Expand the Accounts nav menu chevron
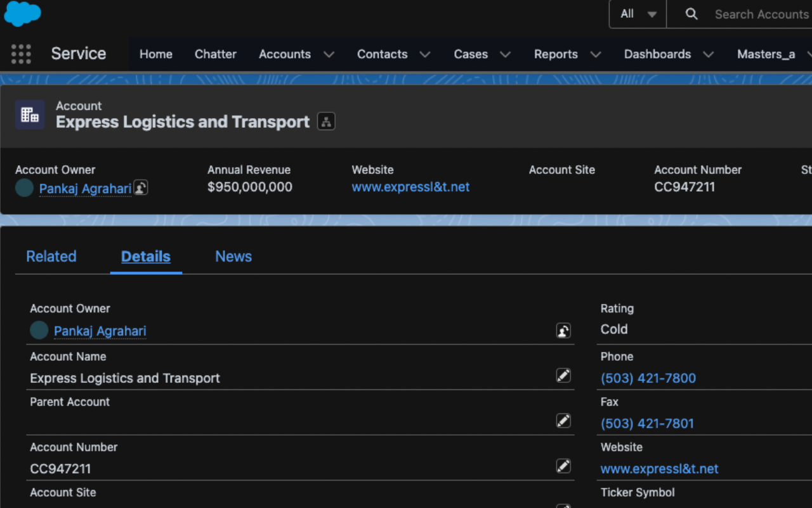This screenshot has width=812, height=508. [329, 55]
